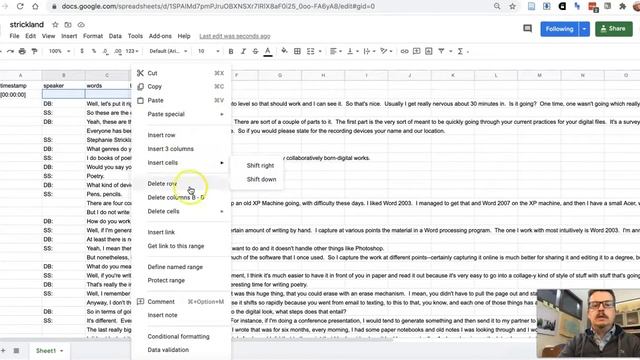Click the Move to folder icon

coord(68,25)
